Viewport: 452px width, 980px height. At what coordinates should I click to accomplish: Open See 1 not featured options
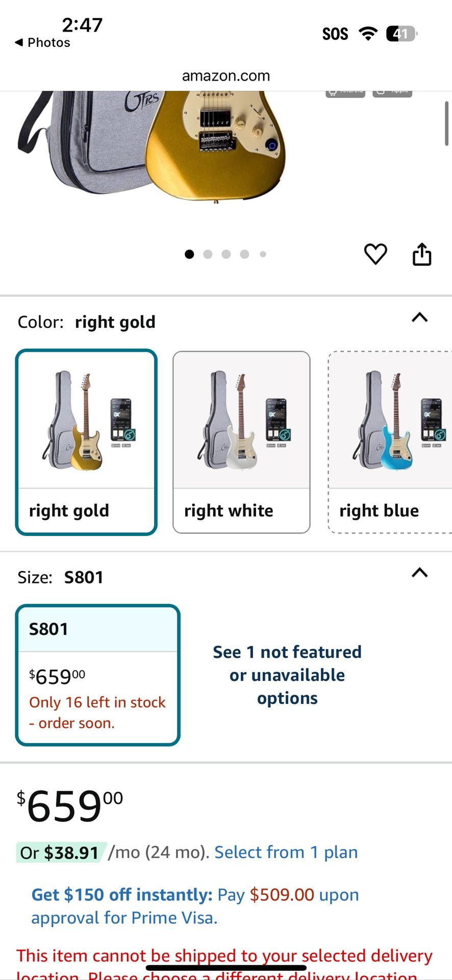pyautogui.click(x=287, y=675)
